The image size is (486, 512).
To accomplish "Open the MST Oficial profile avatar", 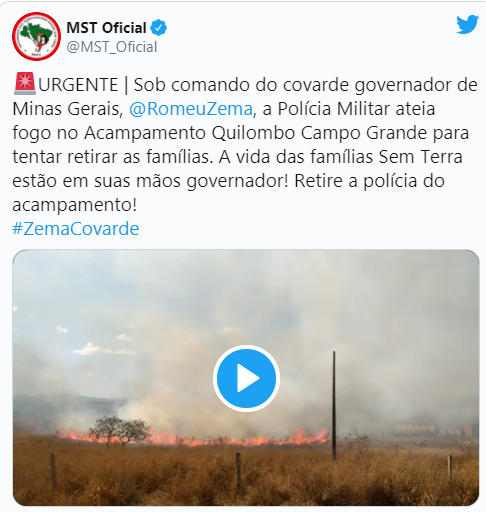I will pos(37,36).
